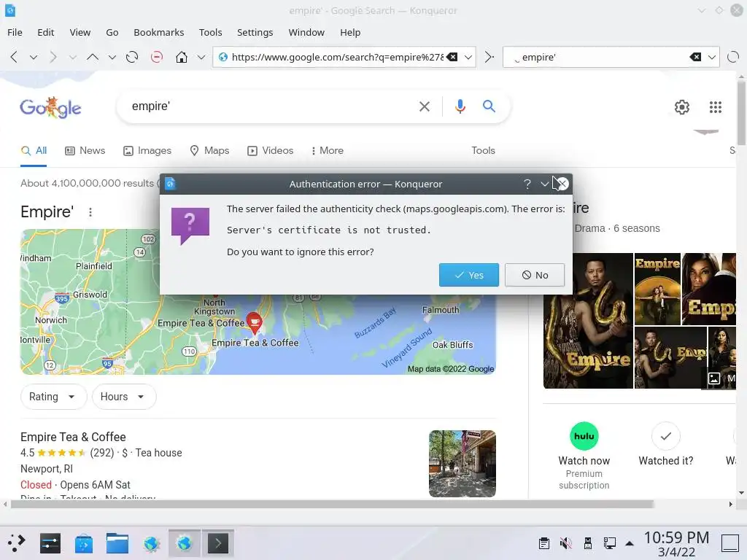Clear the Google search query with X
The height and width of the screenshot is (560, 747).
pos(424,106)
